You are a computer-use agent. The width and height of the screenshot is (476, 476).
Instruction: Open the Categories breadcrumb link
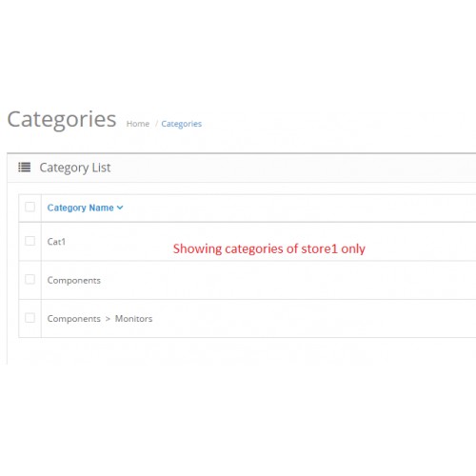181,124
